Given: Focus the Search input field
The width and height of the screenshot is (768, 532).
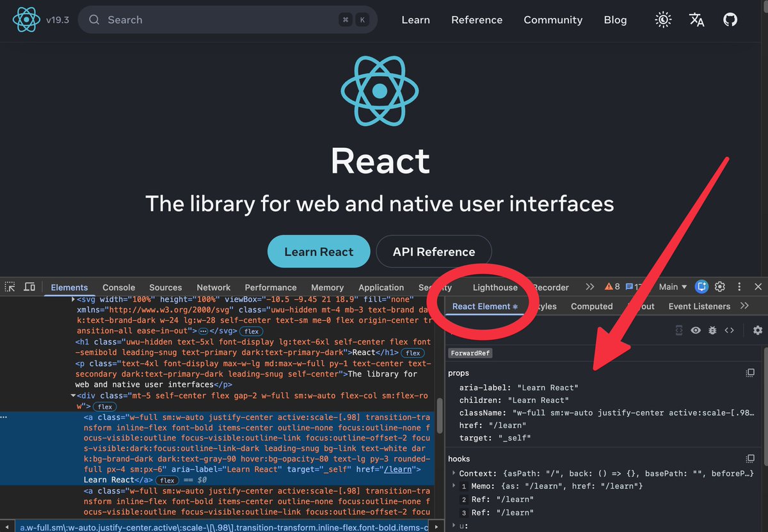Looking at the screenshot, I should coord(227,20).
